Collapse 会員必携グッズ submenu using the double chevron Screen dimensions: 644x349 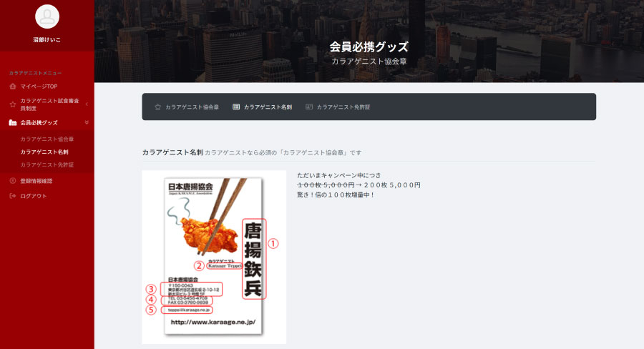tap(87, 123)
